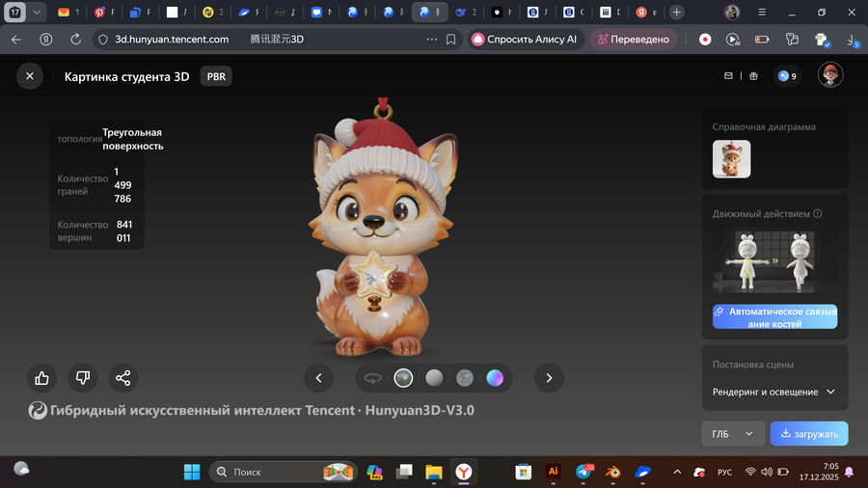Go to the next model with right arrow

(549, 378)
